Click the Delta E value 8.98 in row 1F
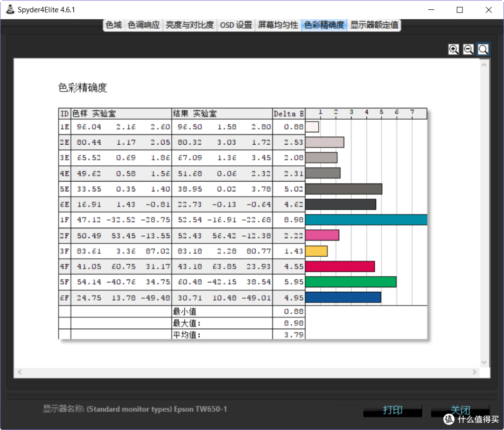Image resolution: width=504 pixels, height=430 pixels. point(294,219)
